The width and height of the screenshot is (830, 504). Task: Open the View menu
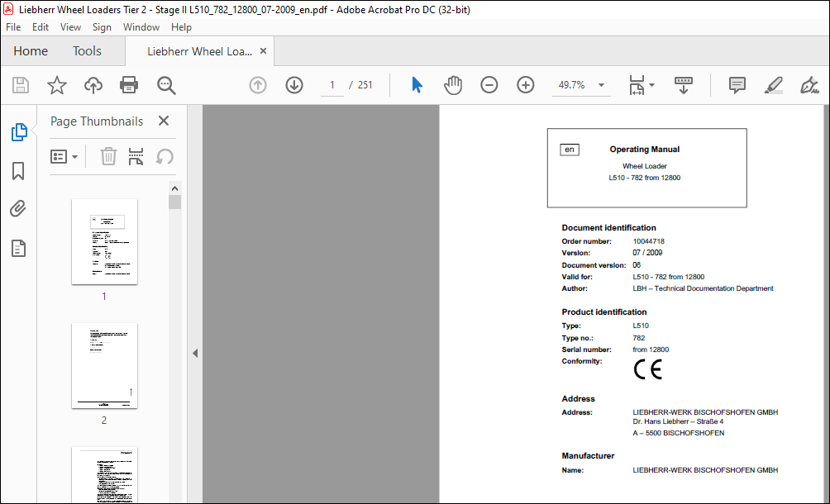pyautogui.click(x=70, y=27)
